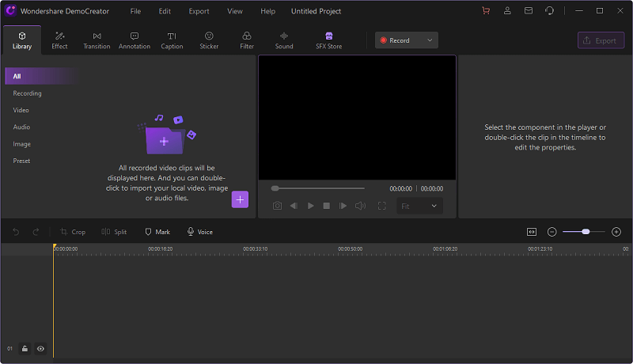
Task: Click the fit timeline to window icon
Action: click(x=532, y=232)
